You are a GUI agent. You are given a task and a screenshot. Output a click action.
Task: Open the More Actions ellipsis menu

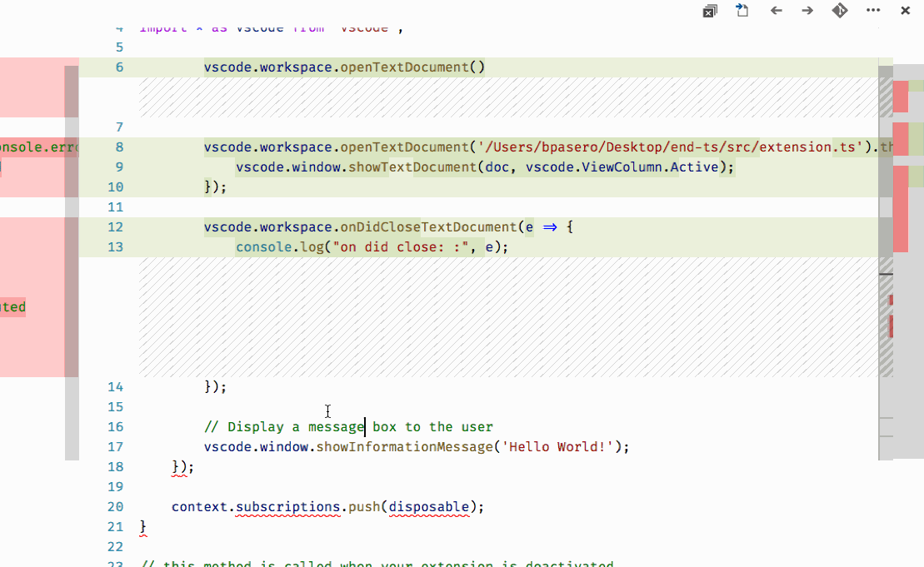point(873,10)
